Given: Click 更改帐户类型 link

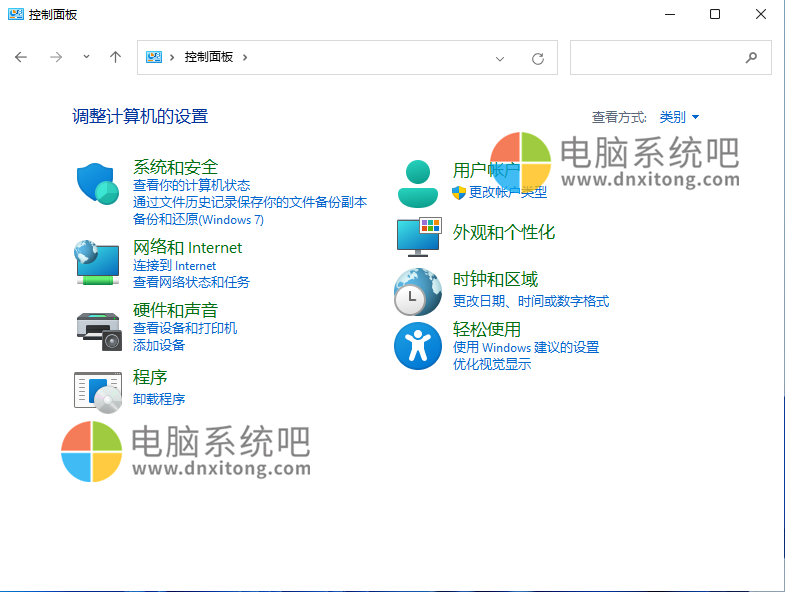Looking at the screenshot, I should click(508, 192).
